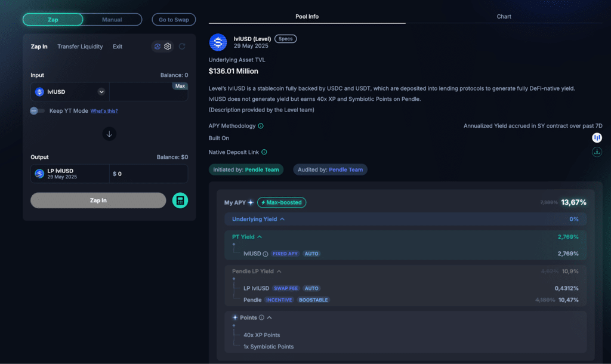Click the $136.01 Million TVL value
Image resolution: width=611 pixels, height=364 pixels.
click(x=233, y=72)
